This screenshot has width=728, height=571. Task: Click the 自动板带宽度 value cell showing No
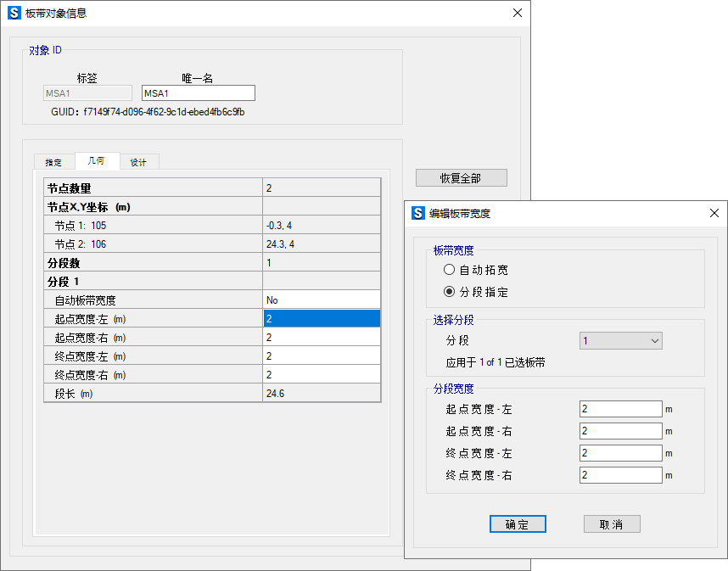[x=322, y=299]
